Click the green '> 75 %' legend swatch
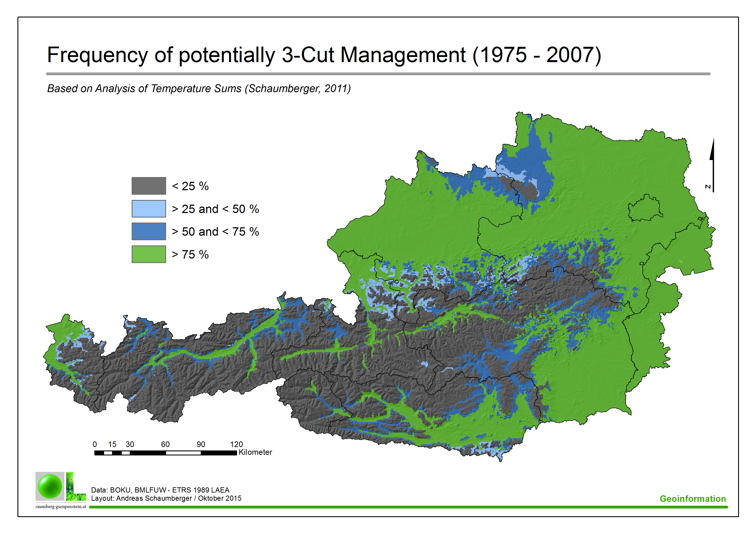 click(x=149, y=254)
